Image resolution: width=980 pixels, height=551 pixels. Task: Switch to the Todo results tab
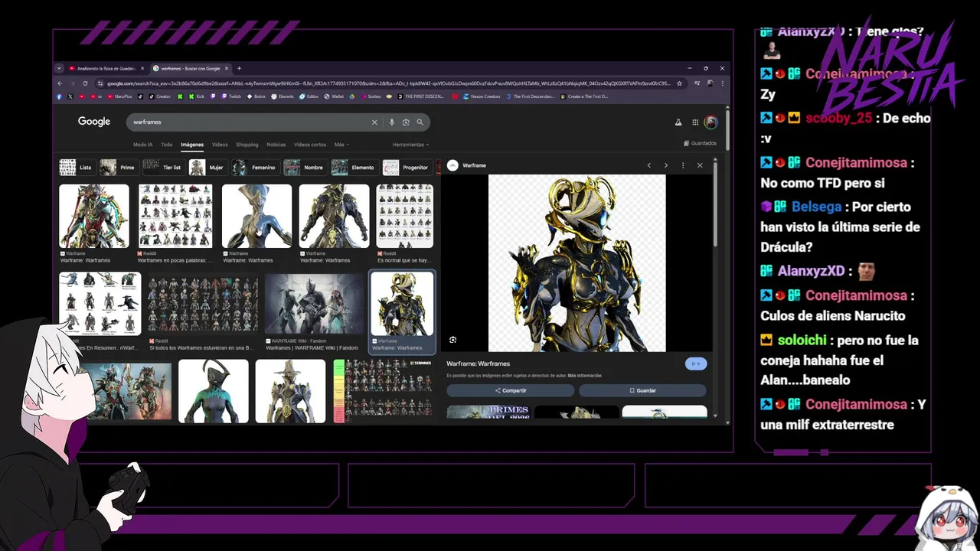coord(166,145)
